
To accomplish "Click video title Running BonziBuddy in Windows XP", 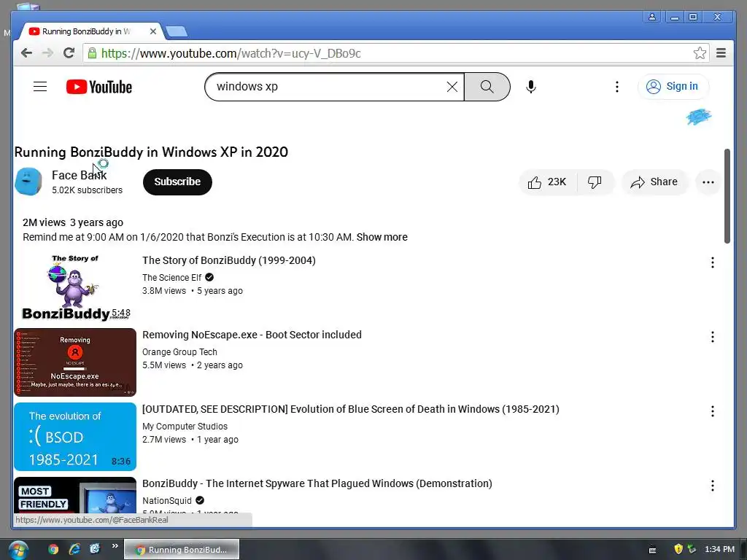I will pyautogui.click(x=151, y=152).
